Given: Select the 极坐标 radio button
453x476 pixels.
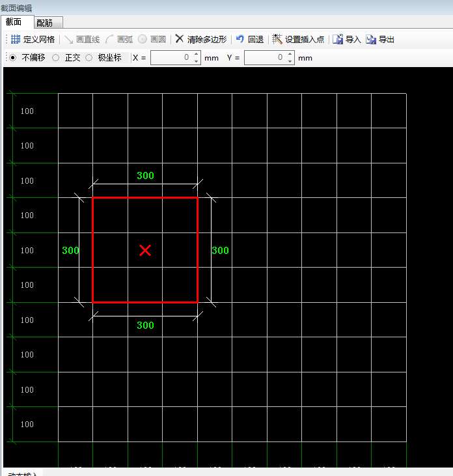Looking at the screenshot, I should [89, 57].
